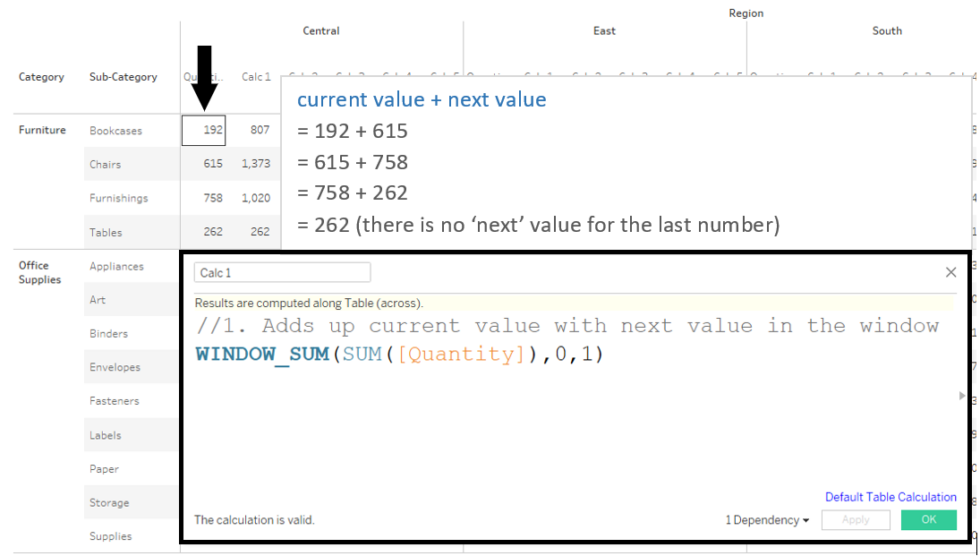Expand the function list side arrow
980x556 pixels.
[962, 395]
